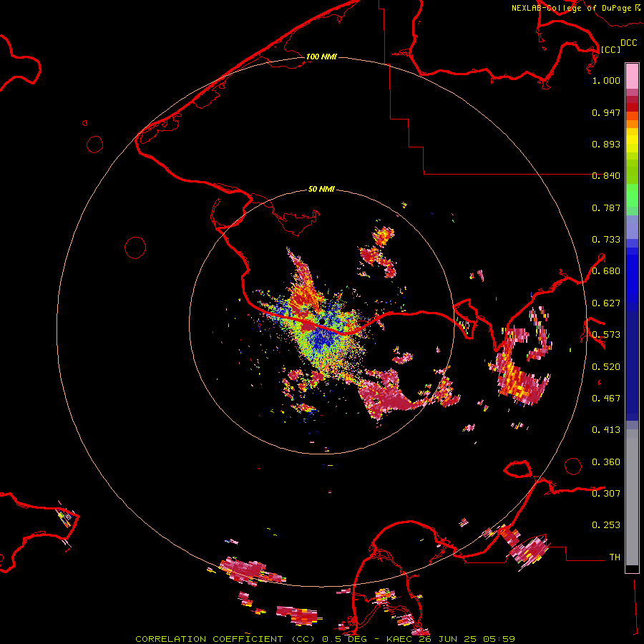Click the 100 NMI range ring label
The width and height of the screenshot is (644, 644).
click(321, 57)
